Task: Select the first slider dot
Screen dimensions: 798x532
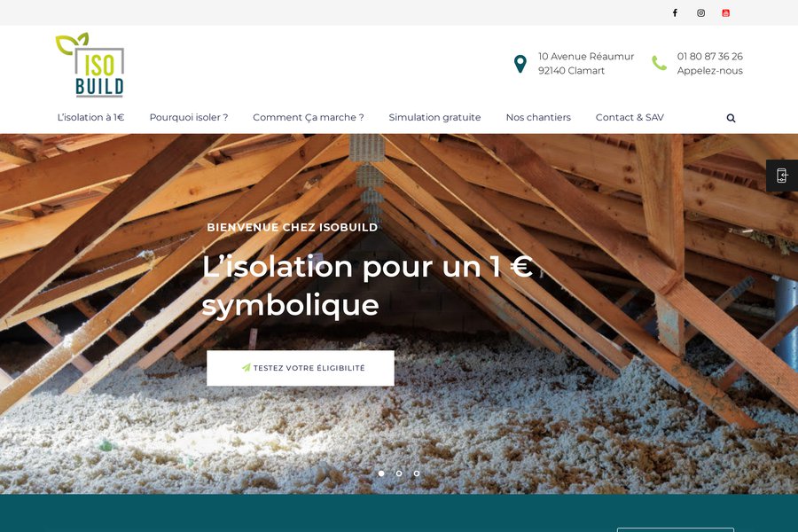Action: coord(381,473)
